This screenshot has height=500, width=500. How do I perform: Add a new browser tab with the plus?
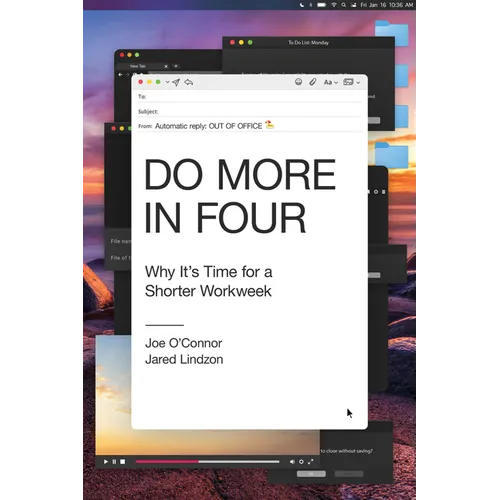(x=176, y=66)
